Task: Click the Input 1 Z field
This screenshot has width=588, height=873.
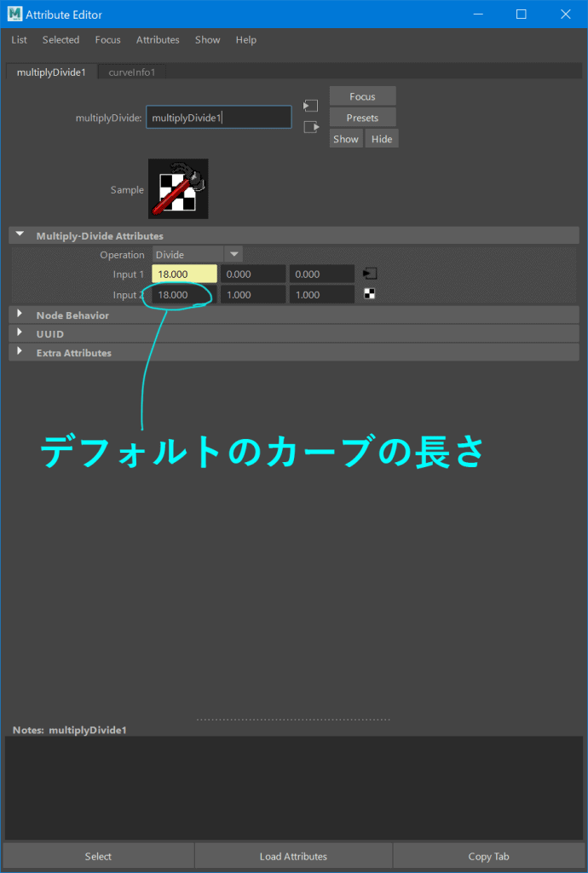Action: click(x=322, y=274)
